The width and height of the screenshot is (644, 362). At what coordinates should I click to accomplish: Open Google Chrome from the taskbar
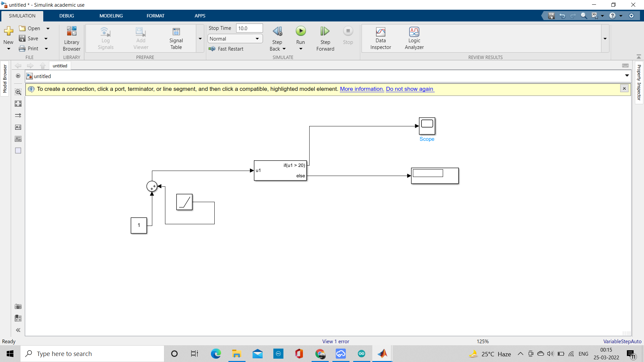pos(320,354)
